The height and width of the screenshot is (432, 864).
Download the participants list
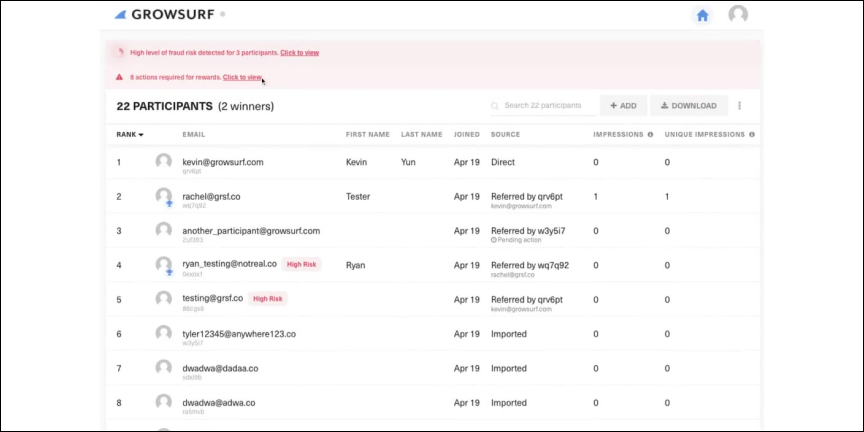point(689,106)
